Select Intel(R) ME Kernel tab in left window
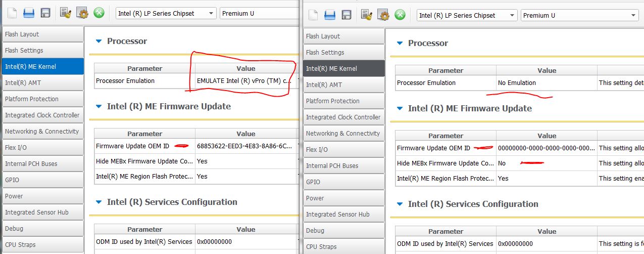644x254 pixels. (x=42, y=67)
